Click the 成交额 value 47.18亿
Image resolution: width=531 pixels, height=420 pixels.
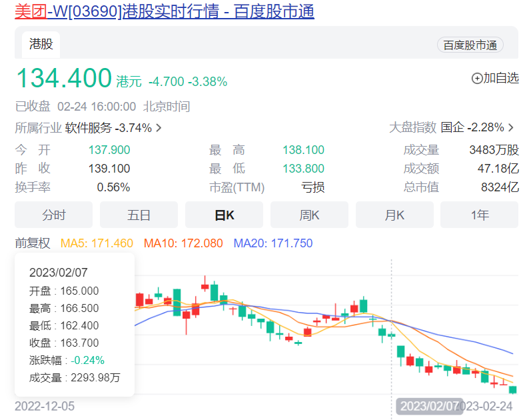pos(498,169)
